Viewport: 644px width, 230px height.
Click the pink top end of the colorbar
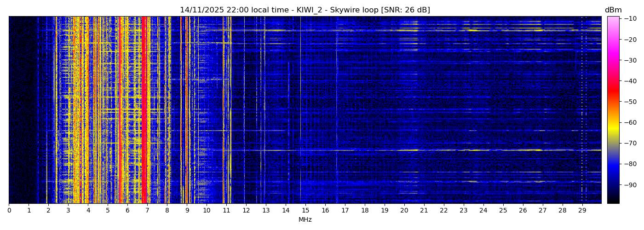tap(613, 21)
